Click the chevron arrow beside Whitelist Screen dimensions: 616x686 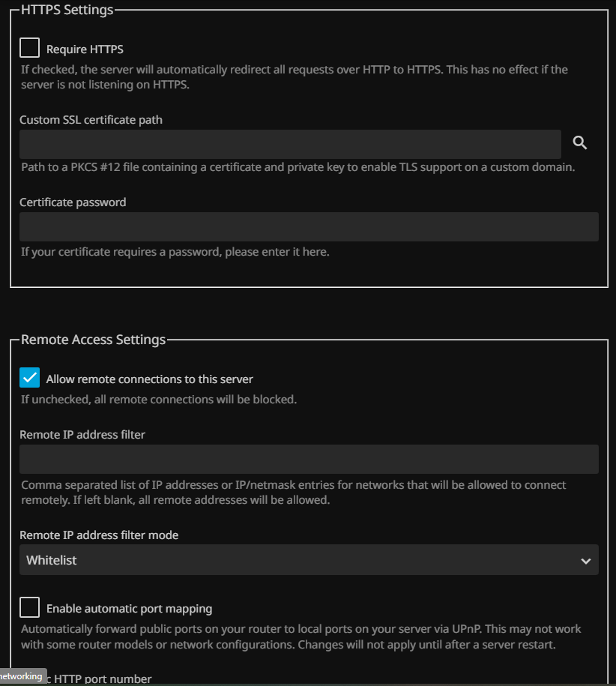(x=585, y=561)
